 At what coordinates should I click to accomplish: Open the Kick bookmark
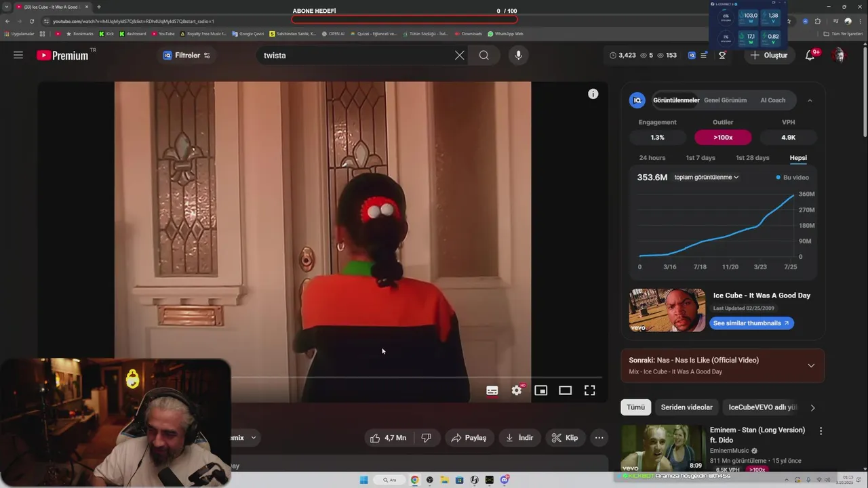tap(106, 33)
